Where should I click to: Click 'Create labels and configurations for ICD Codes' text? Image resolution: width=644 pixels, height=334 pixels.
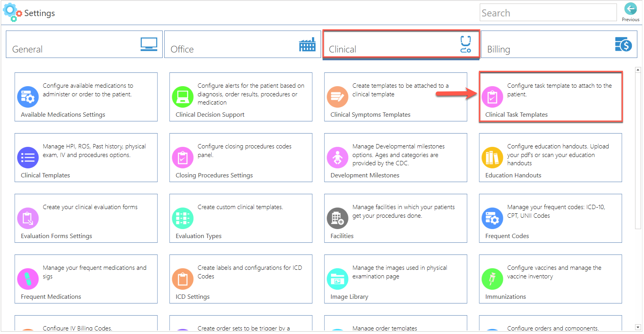(250, 272)
